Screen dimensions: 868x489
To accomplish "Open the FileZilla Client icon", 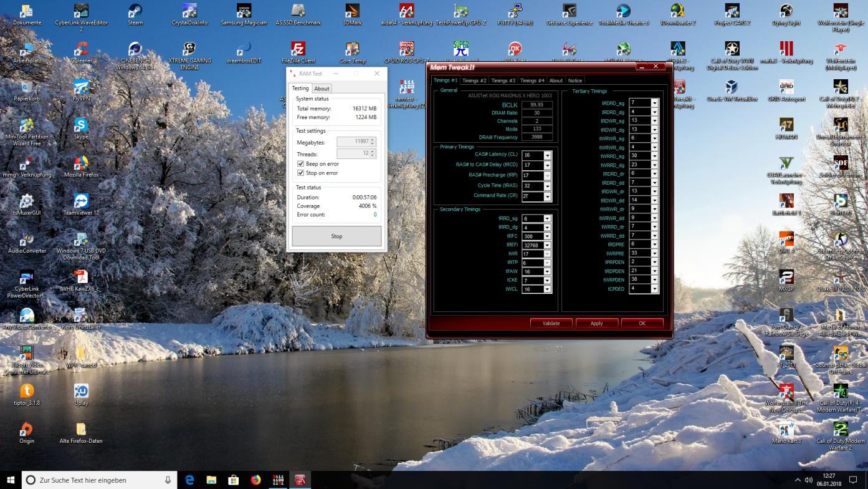I will point(298,52).
